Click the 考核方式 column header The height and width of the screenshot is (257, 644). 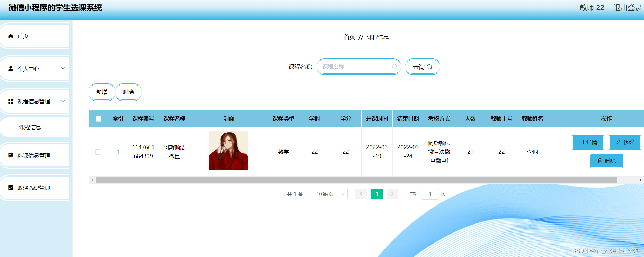[439, 118]
